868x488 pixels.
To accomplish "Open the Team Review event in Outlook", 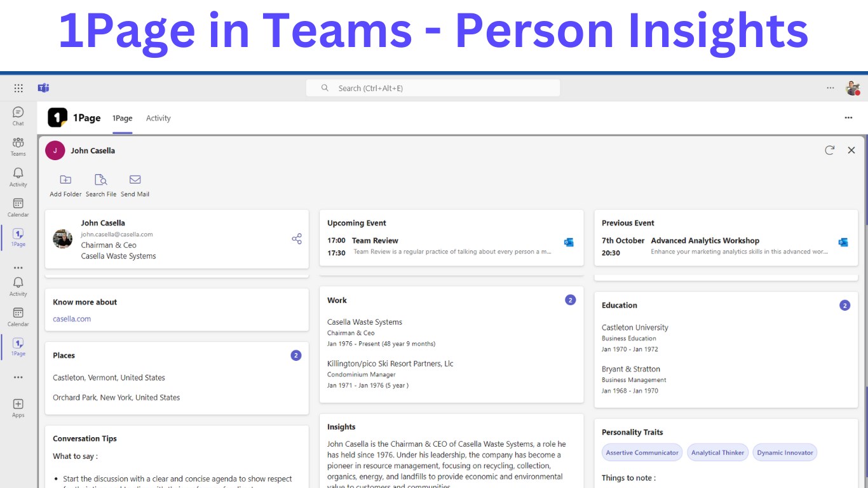I will tap(569, 242).
